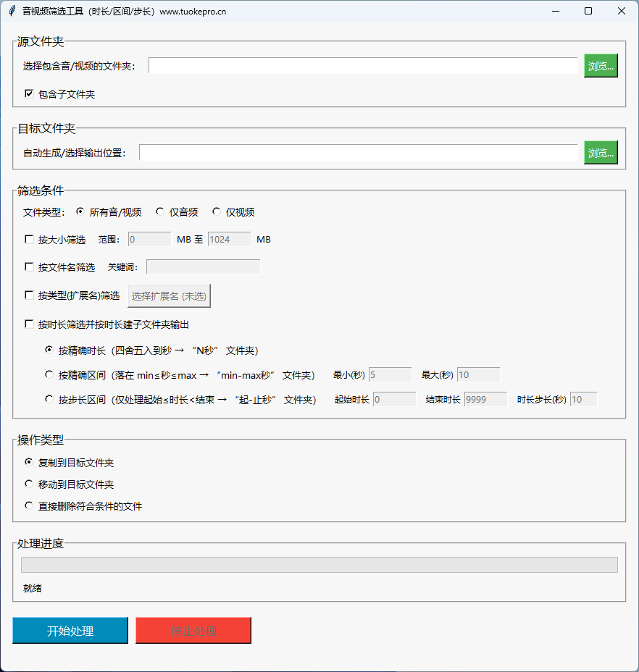Choose 移动到目标文件夹 operation
This screenshot has width=639, height=672.
28,484
